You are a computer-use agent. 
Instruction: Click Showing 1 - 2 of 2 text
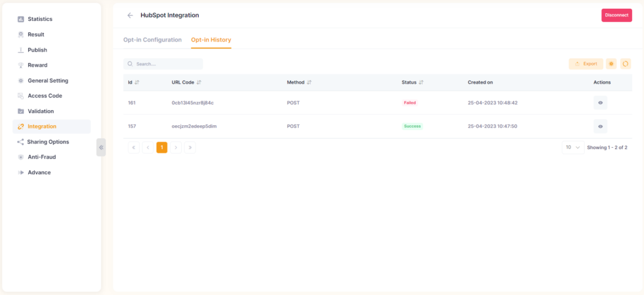(x=607, y=147)
